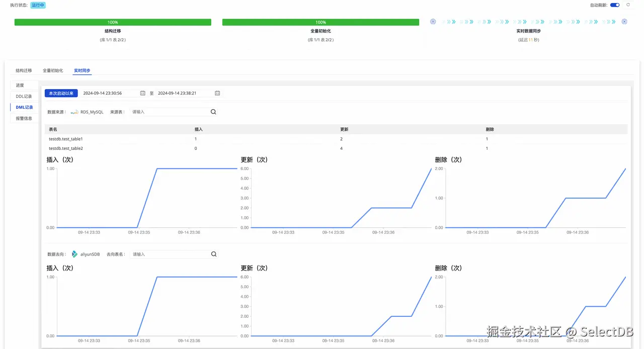Click update count 4 for test_table2
The height and width of the screenshot is (349, 644).
point(341,148)
